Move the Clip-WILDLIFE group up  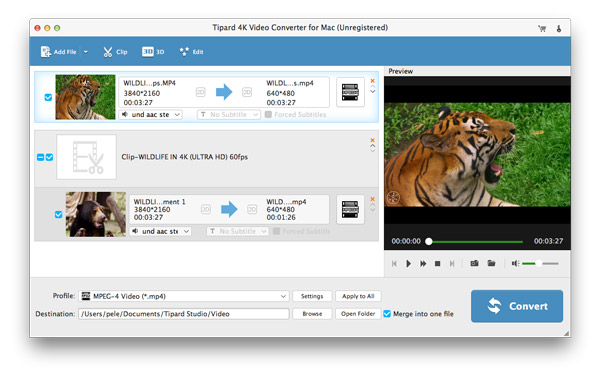pos(372,146)
